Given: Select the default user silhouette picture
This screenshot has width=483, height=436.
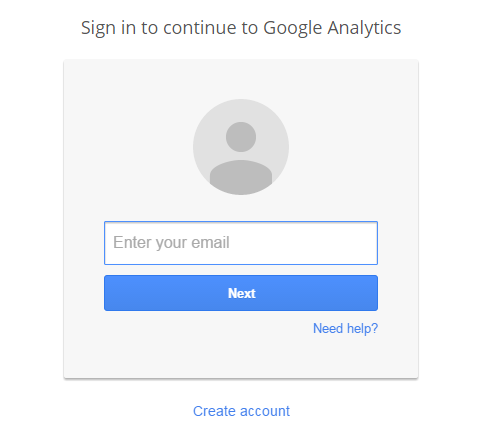Looking at the screenshot, I should coord(241,147).
